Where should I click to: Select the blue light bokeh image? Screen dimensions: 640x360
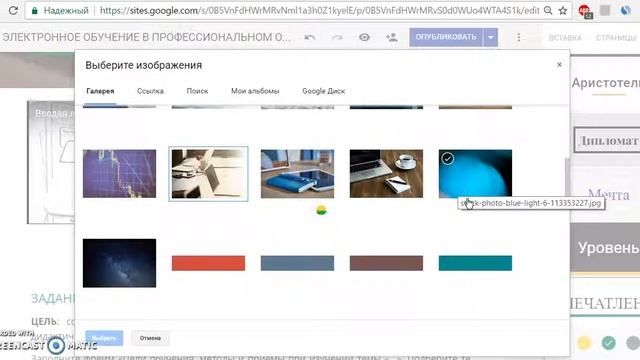pos(475,173)
